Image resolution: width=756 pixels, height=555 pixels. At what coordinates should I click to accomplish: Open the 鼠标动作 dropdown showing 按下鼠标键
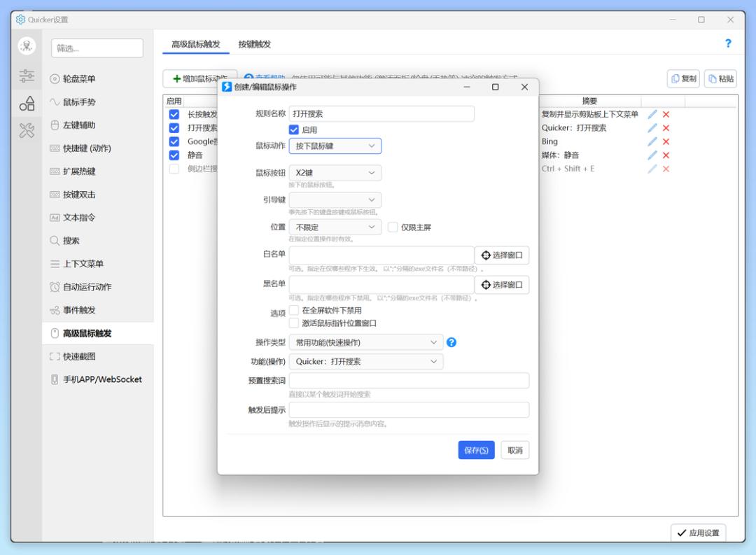(335, 146)
